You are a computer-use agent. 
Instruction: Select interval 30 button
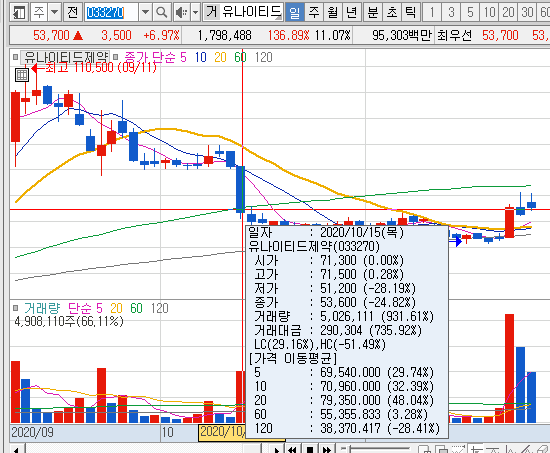527,13
